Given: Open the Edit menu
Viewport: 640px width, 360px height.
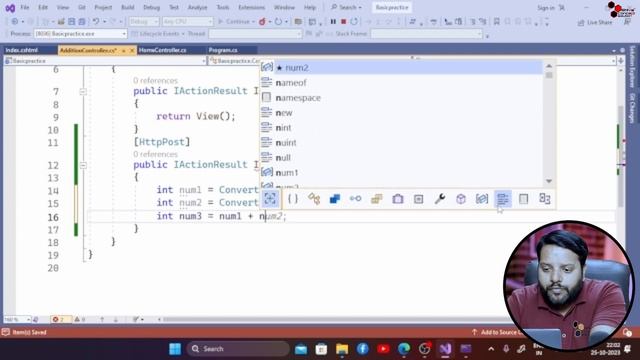Looking at the screenshot, I should tap(43, 7).
